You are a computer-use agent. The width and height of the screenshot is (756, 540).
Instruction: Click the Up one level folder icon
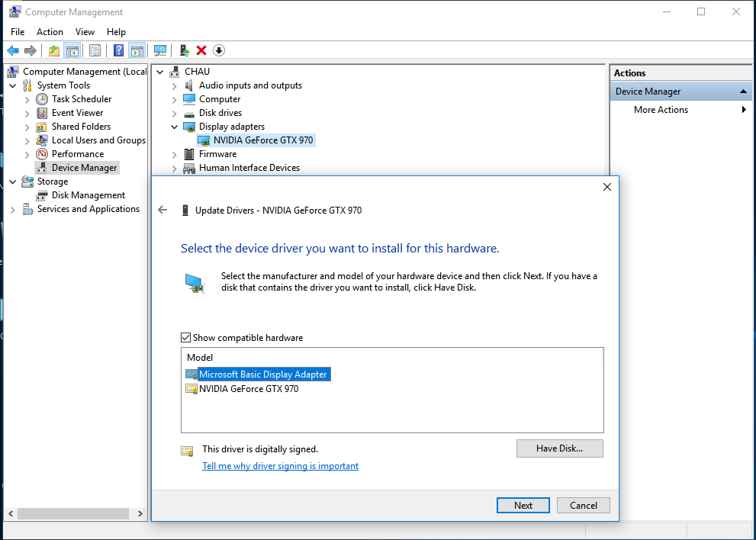[53, 50]
